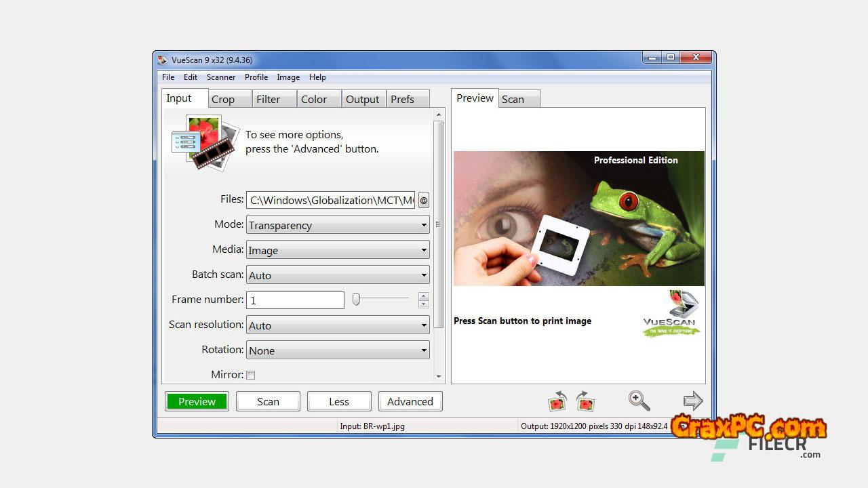Open the Media dropdown showing Image

click(x=338, y=250)
